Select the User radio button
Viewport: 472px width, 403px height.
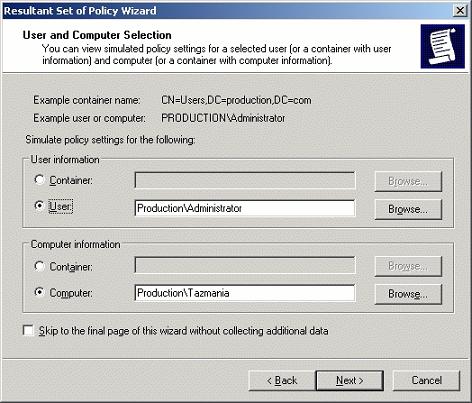pyautogui.click(x=39, y=205)
